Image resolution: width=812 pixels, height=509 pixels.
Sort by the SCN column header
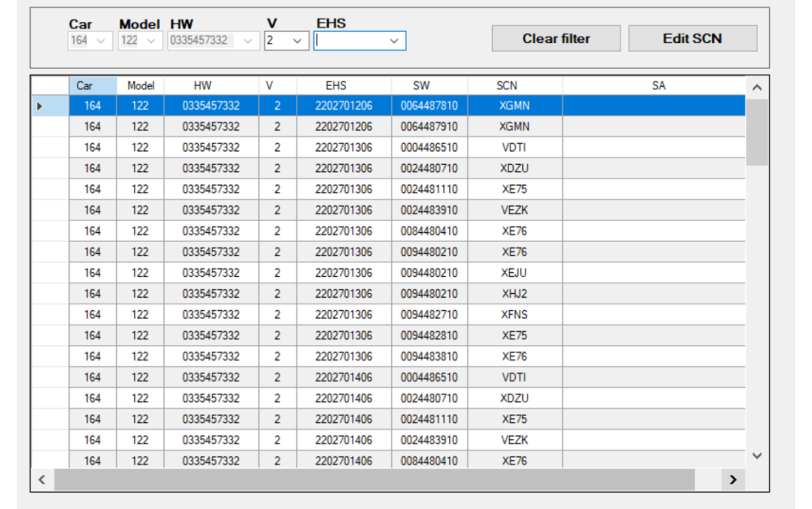click(507, 85)
